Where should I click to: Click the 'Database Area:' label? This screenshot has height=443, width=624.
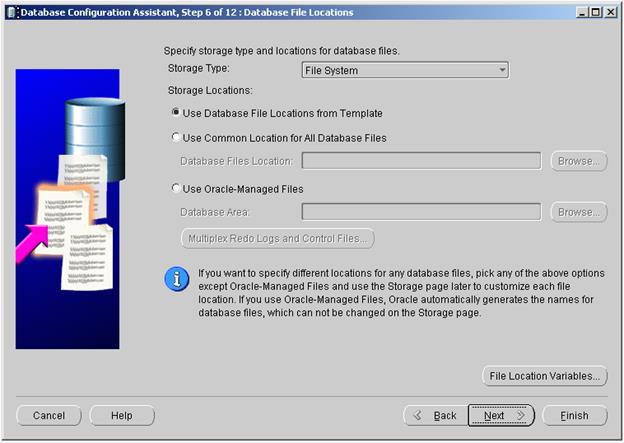tap(215, 212)
